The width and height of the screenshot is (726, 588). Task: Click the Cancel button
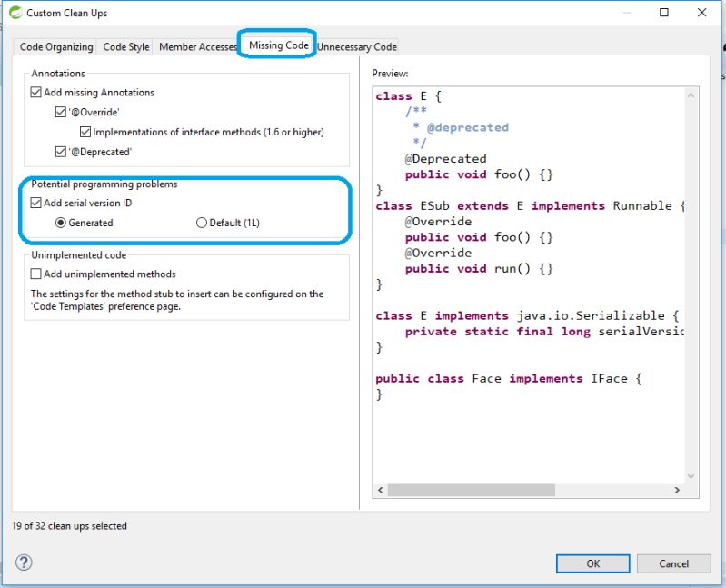(673, 563)
